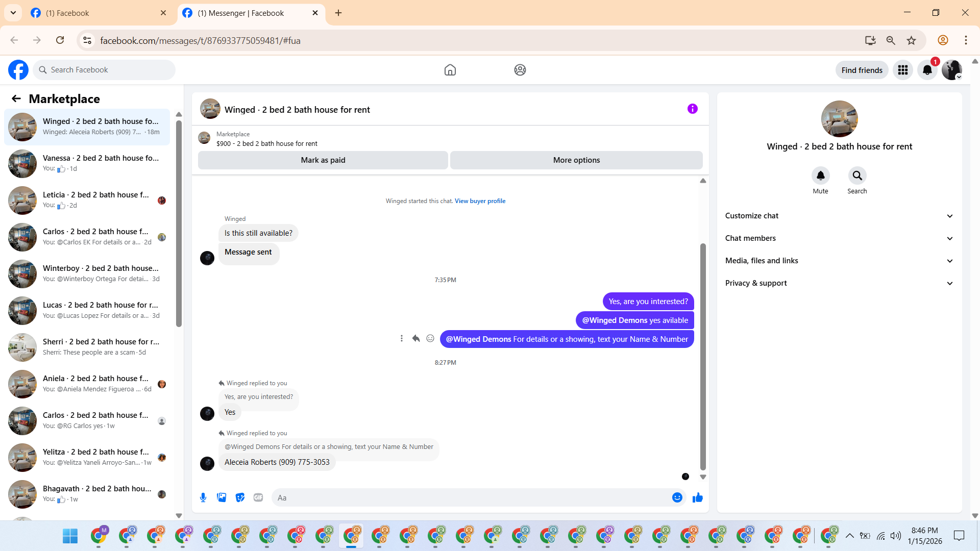Open the View buyer profile link
Viewport: 980px width, 551px height.
pos(480,201)
